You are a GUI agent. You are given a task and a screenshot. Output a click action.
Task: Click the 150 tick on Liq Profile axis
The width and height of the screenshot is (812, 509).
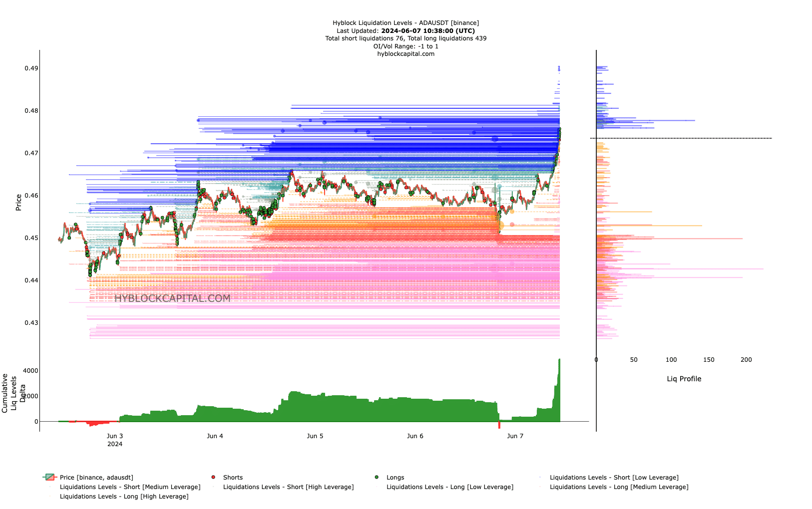click(709, 360)
